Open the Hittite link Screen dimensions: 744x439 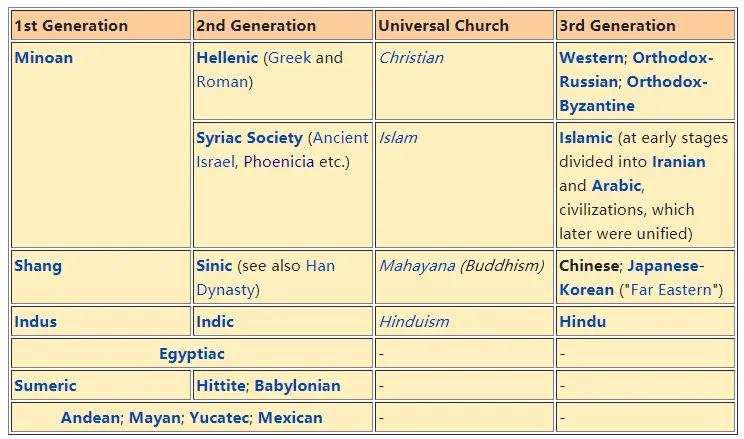click(x=220, y=386)
